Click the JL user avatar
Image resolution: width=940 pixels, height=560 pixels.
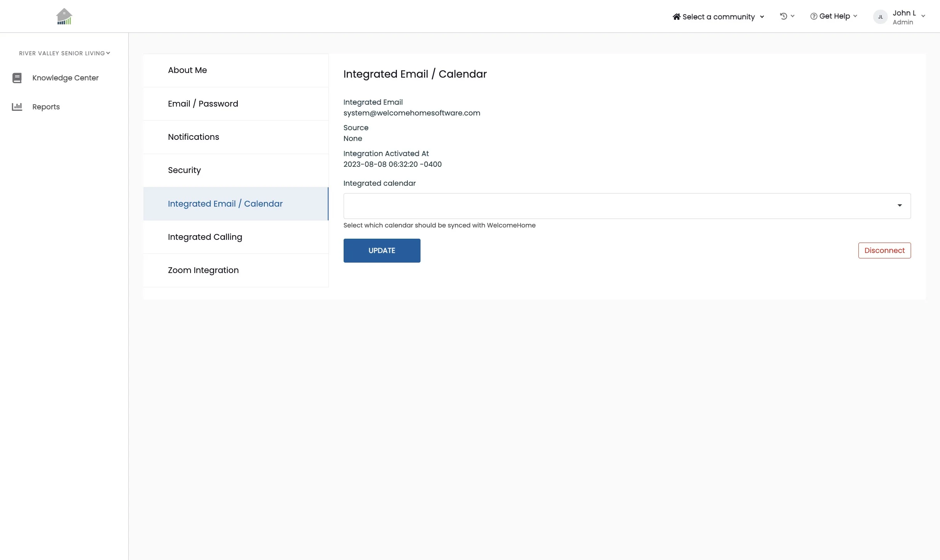pos(880,17)
